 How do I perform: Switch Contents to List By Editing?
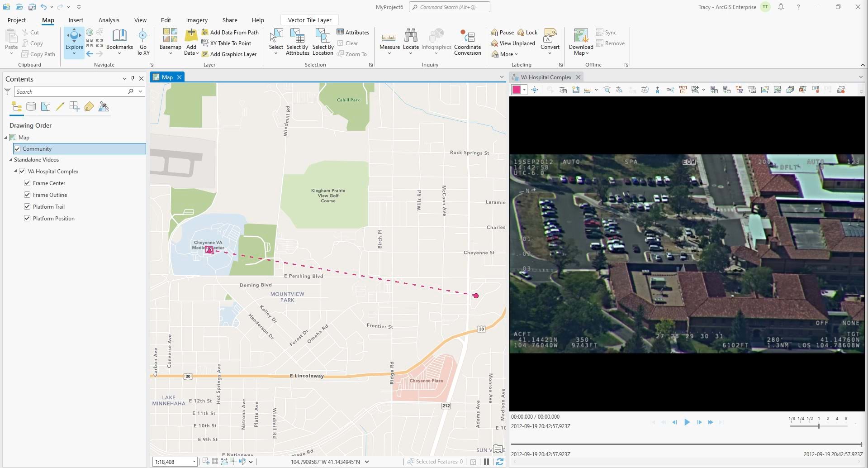pos(60,107)
